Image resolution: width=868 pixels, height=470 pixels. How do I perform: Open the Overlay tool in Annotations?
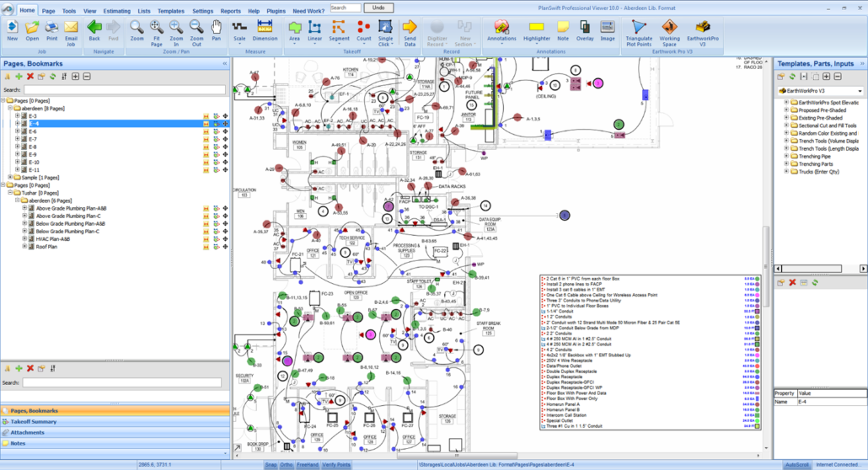click(585, 30)
